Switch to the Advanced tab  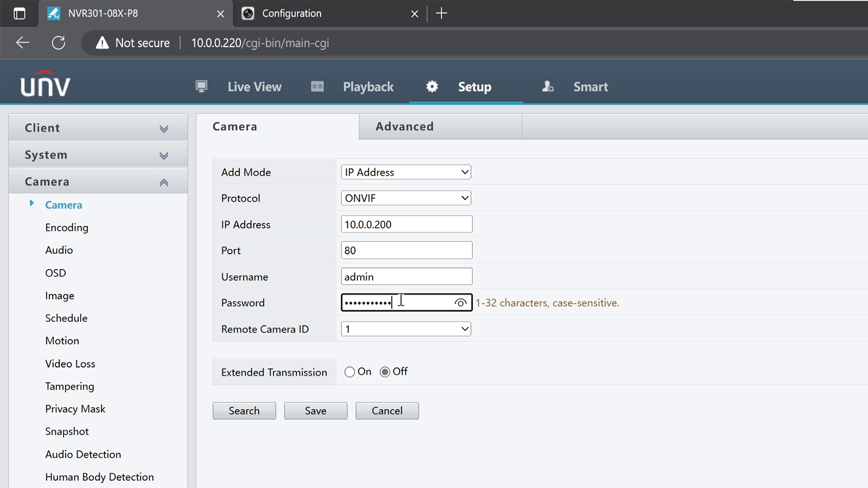pyautogui.click(x=440, y=126)
